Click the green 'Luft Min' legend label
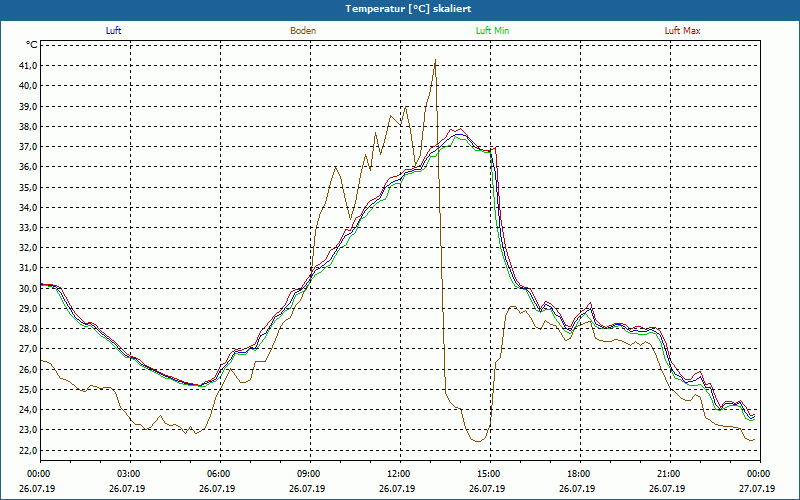The width and height of the screenshot is (800, 500). coord(492,31)
